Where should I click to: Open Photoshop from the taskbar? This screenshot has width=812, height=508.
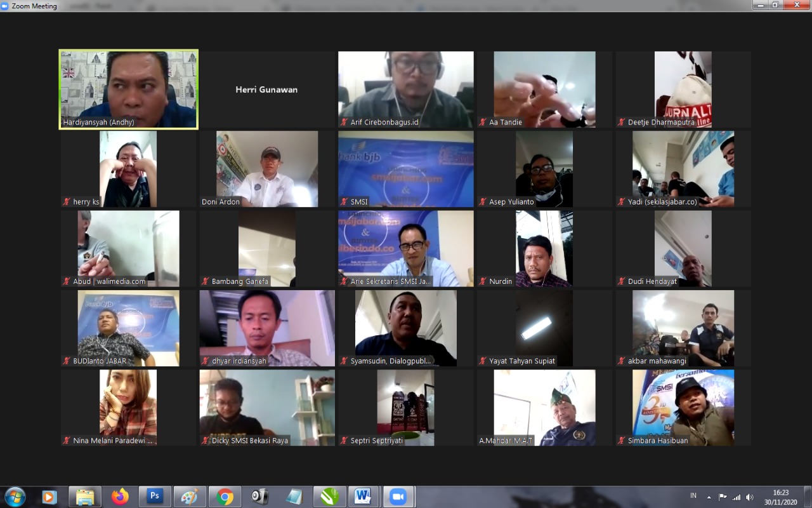point(154,496)
